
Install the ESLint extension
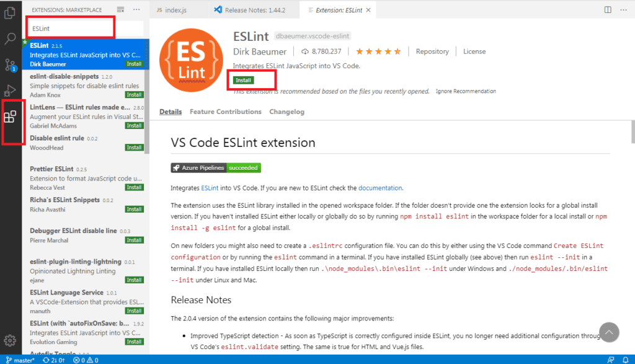click(x=242, y=80)
